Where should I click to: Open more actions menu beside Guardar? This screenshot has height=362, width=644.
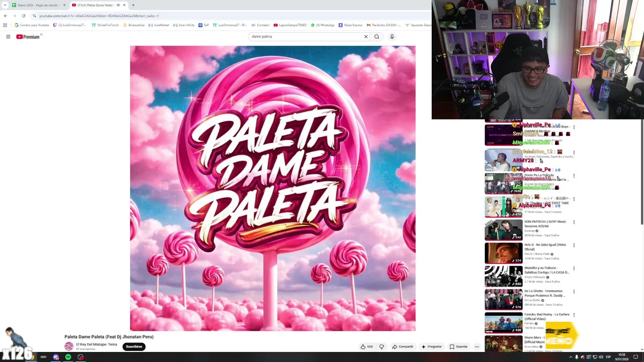[x=476, y=346]
